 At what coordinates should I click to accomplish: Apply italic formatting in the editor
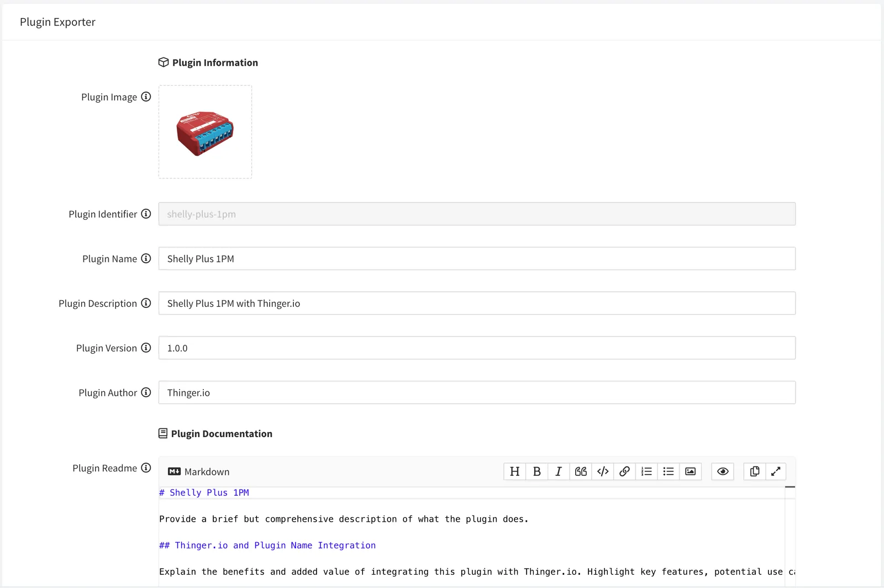click(x=559, y=471)
